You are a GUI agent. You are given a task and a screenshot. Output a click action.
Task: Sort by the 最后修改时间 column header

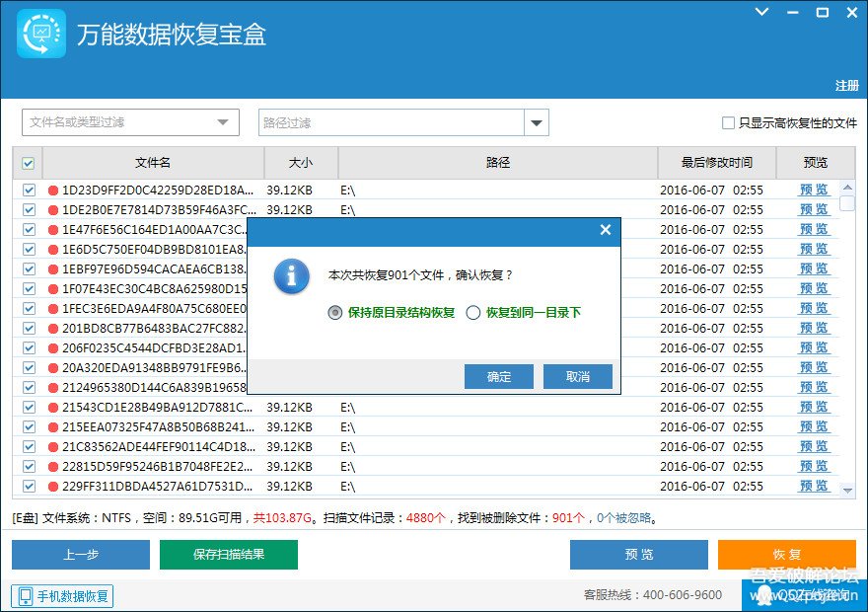tap(716, 163)
